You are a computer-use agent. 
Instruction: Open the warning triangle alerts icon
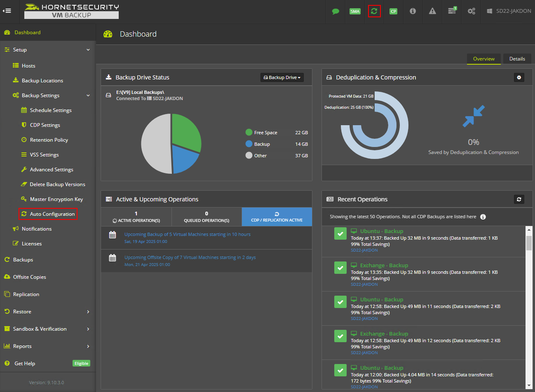tap(432, 11)
